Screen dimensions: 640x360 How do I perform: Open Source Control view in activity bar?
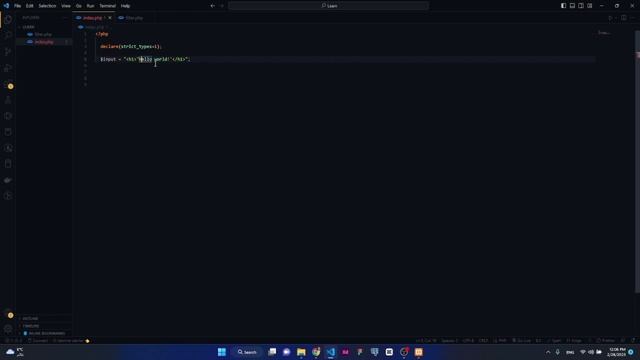tap(8, 51)
